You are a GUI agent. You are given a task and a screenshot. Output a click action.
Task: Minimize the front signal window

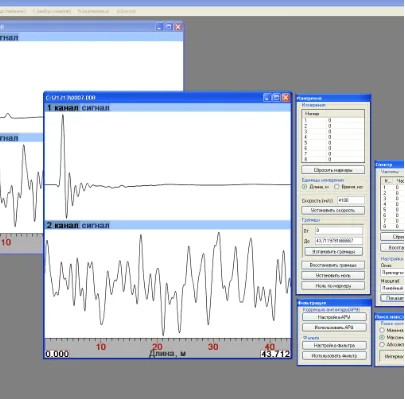(267, 98)
